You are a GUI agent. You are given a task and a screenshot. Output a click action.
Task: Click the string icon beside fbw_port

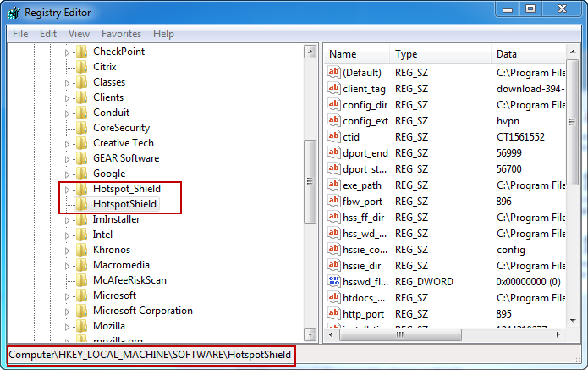point(333,202)
